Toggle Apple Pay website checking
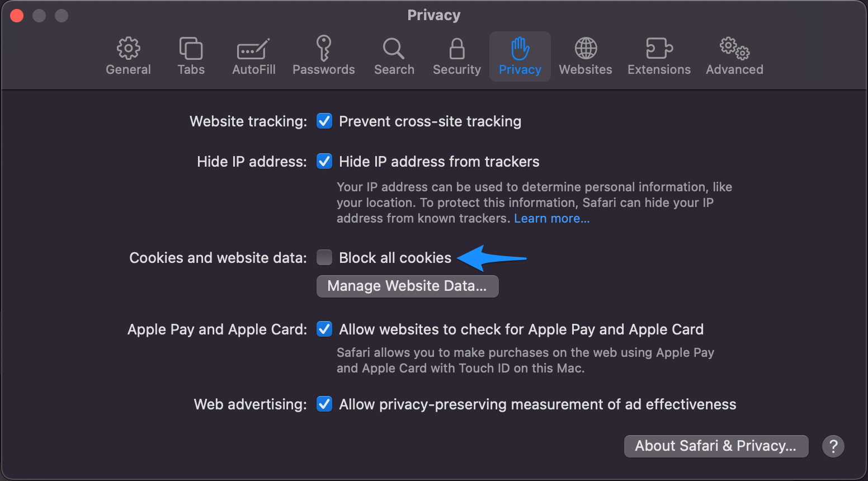868x481 pixels. tap(324, 329)
